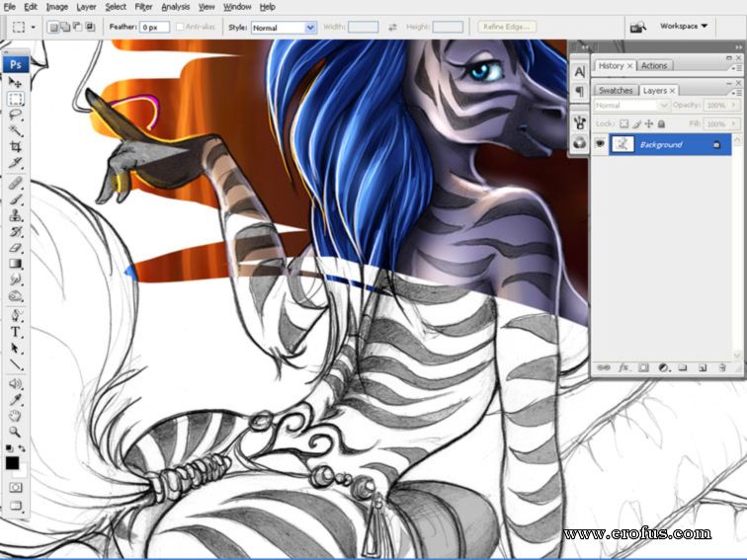Select the Lasso tool
747x560 pixels.
(15, 115)
